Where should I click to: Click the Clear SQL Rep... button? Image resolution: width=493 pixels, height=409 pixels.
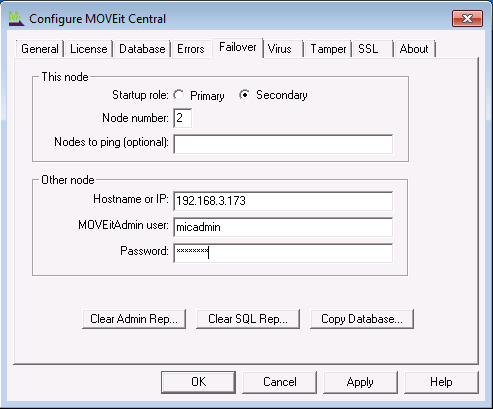click(x=248, y=319)
